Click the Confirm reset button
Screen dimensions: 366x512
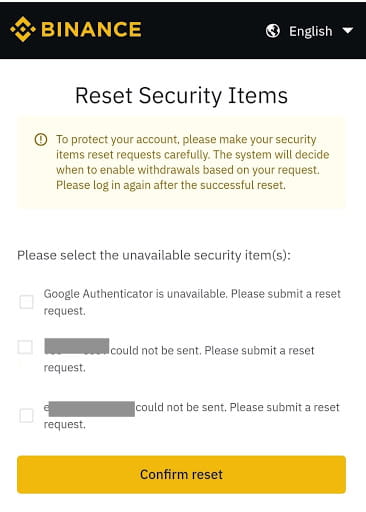pos(181,474)
